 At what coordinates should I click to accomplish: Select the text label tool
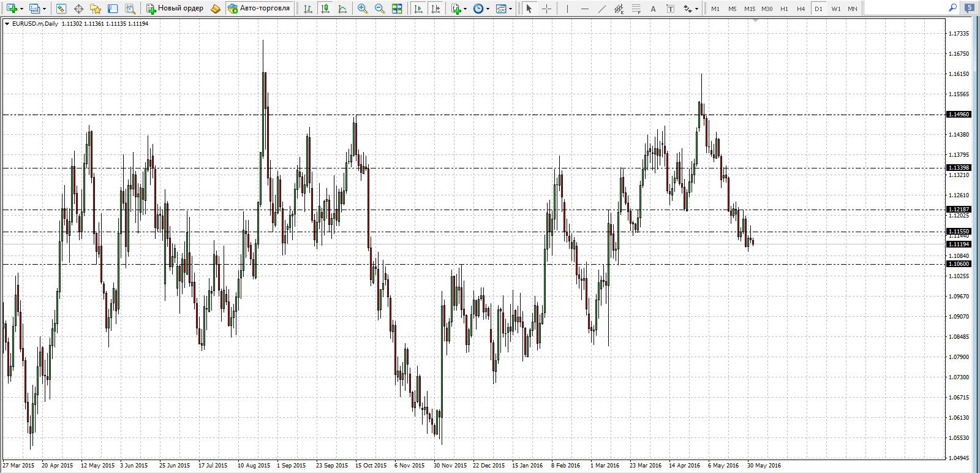[670, 9]
